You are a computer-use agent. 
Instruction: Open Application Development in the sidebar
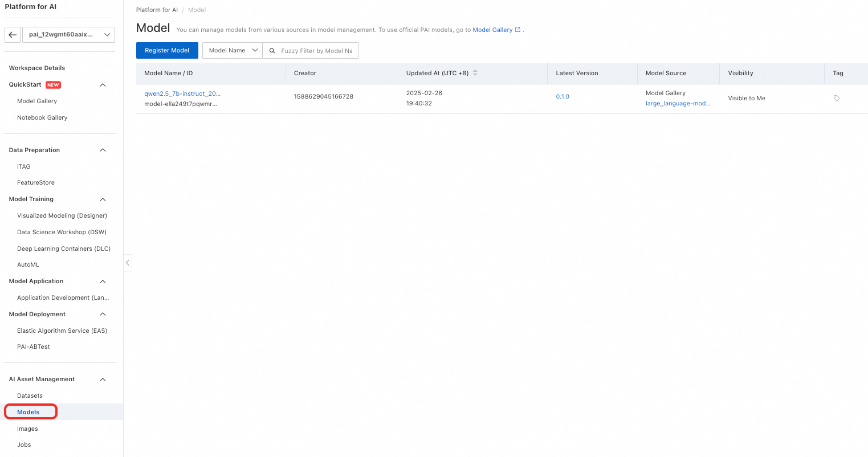pyautogui.click(x=63, y=297)
